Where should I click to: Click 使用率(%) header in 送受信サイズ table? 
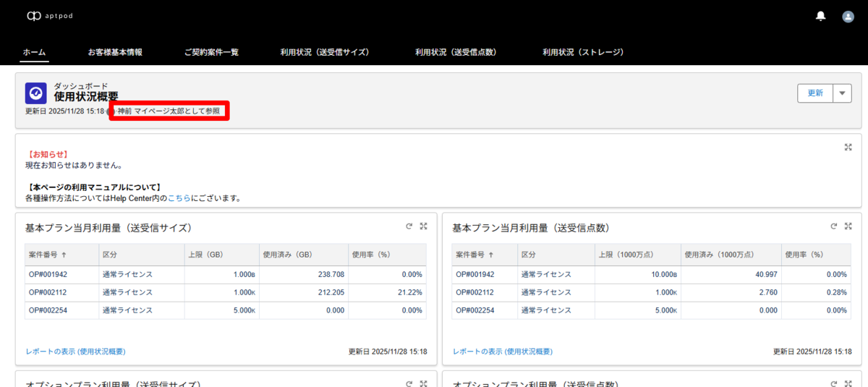[x=386, y=255]
